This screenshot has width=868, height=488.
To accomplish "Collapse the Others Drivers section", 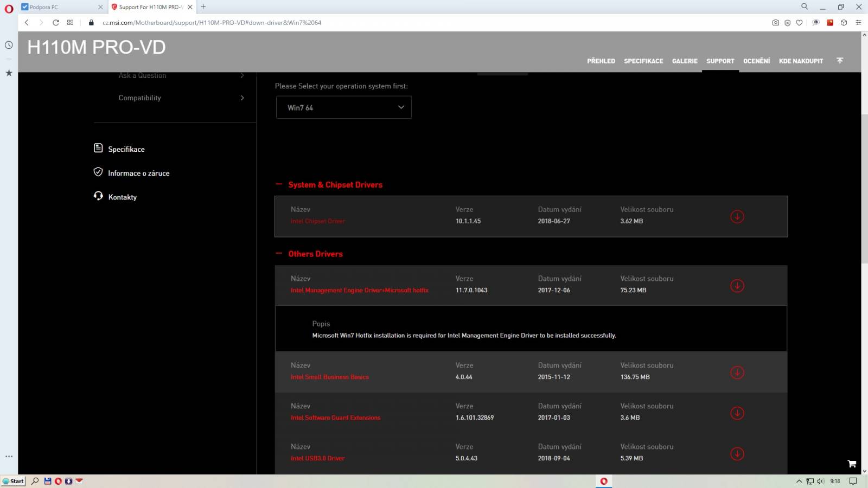I will [279, 253].
